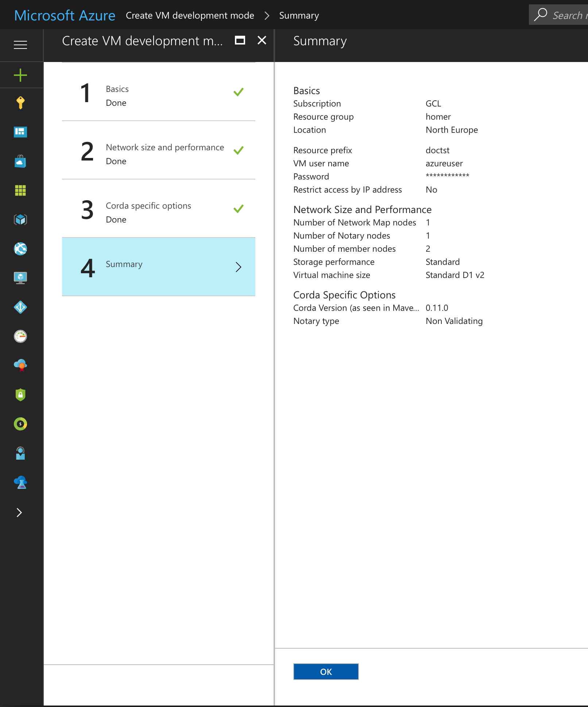Viewport: 588px width, 707px height.
Task: Open the Marketplace shopping bag icon
Action: point(20,161)
